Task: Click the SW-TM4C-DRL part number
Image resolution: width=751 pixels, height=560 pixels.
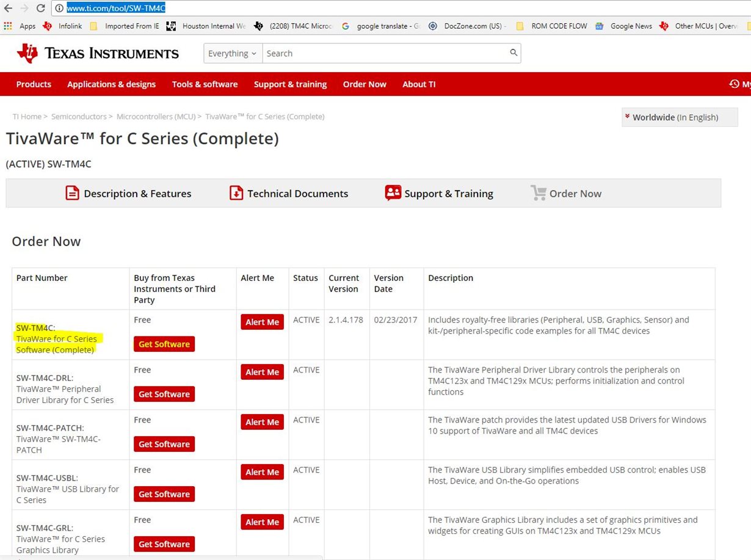Action: click(x=45, y=378)
